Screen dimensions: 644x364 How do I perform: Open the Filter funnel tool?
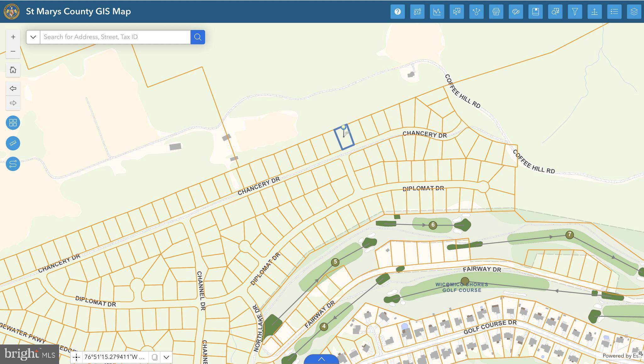coord(575,12)
